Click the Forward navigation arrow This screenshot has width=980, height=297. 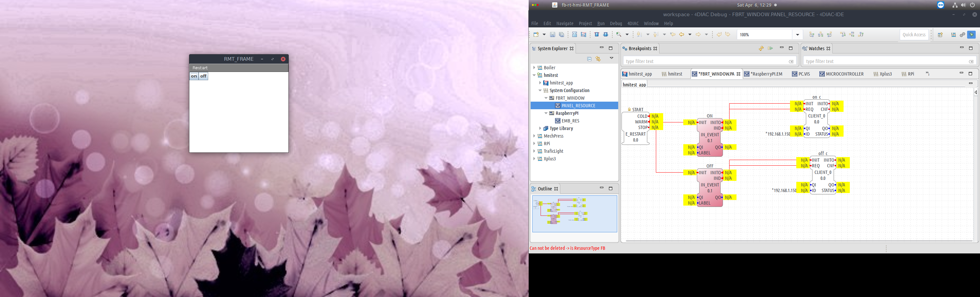click(x=698, y=35)
